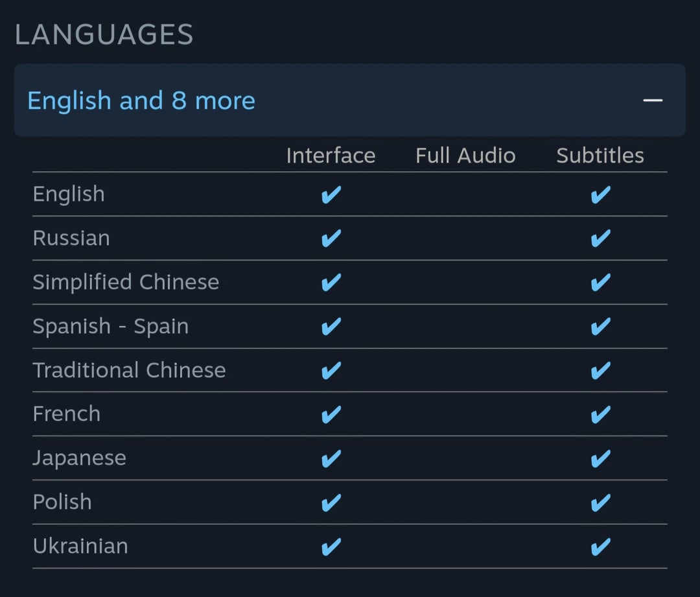Select the English language row label

coord(69,194)
